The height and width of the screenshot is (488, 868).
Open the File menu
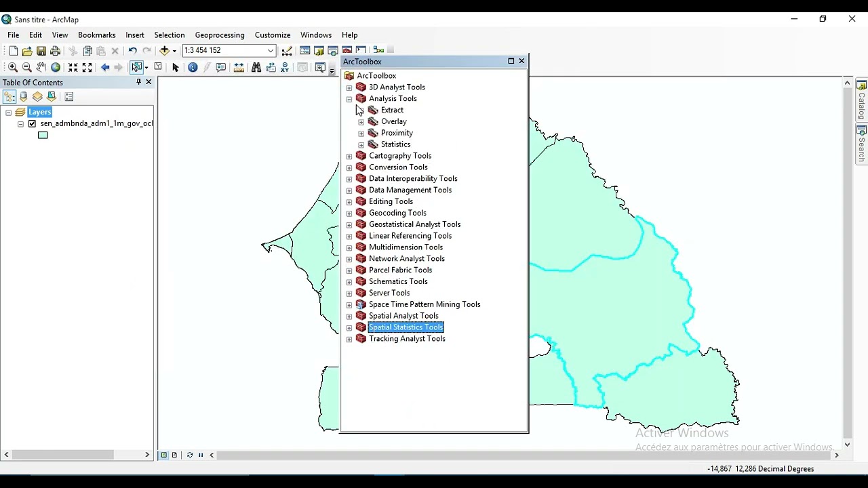coord(14,35)
